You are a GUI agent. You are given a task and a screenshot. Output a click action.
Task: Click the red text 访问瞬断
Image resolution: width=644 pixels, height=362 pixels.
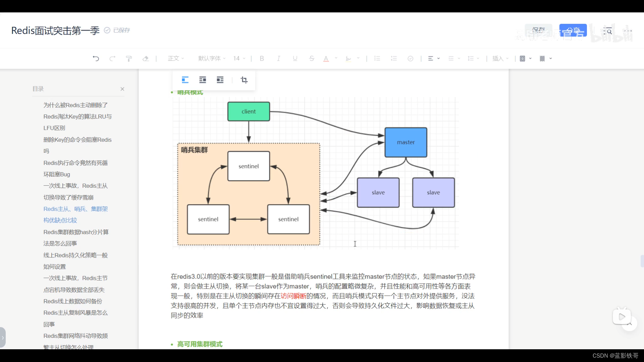click(293, 296)
